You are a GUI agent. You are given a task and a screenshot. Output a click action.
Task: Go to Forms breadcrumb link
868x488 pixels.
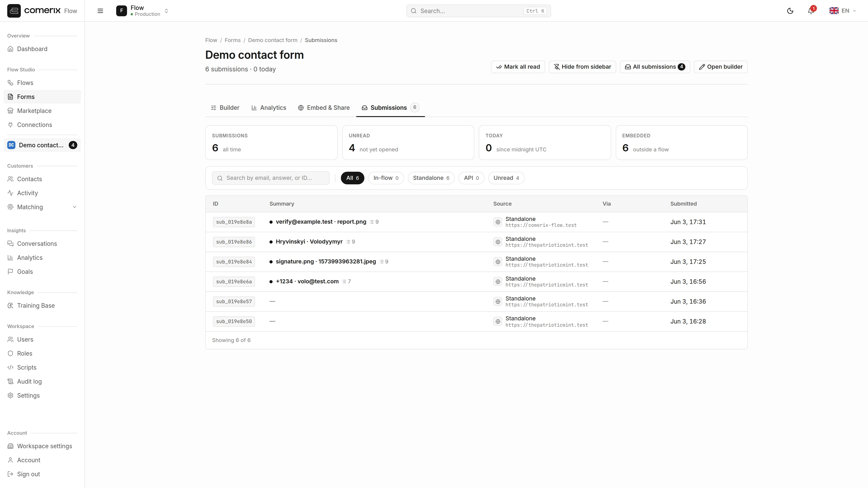pyautogui.click(x=233, y=40)
